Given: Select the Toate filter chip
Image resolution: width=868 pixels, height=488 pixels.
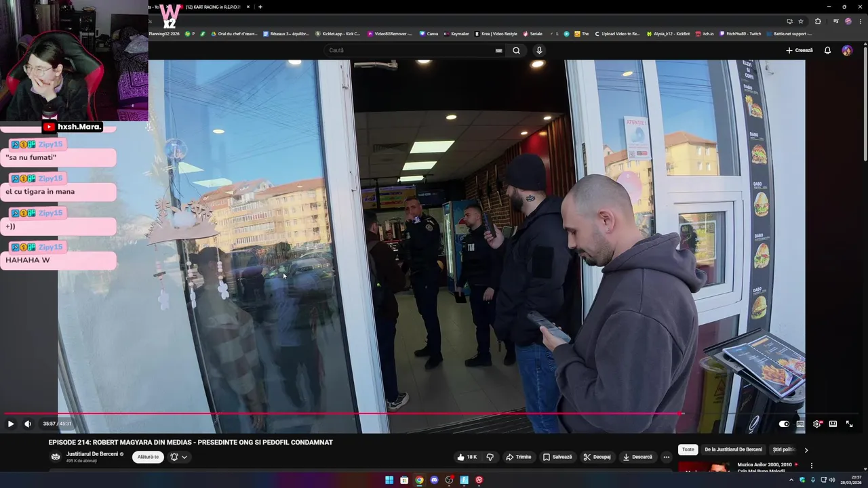Looking at the screenshot, I should (688, 449).
